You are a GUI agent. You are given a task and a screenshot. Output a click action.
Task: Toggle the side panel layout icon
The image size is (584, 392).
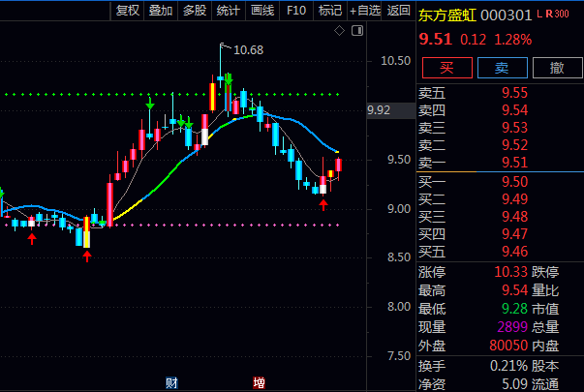357,31
